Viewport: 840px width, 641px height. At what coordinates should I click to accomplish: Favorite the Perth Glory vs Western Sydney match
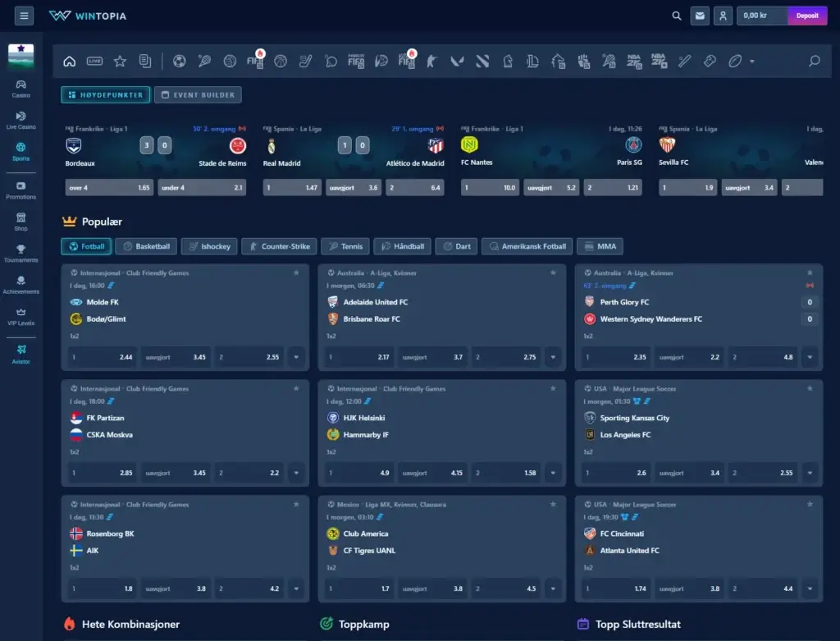coord(810,272)
